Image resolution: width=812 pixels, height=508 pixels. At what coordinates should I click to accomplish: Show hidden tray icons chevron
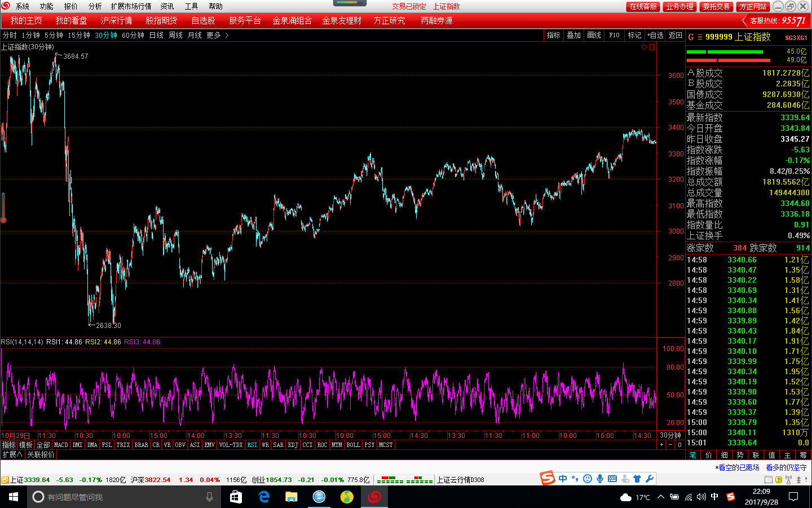[x=661, y=497]
